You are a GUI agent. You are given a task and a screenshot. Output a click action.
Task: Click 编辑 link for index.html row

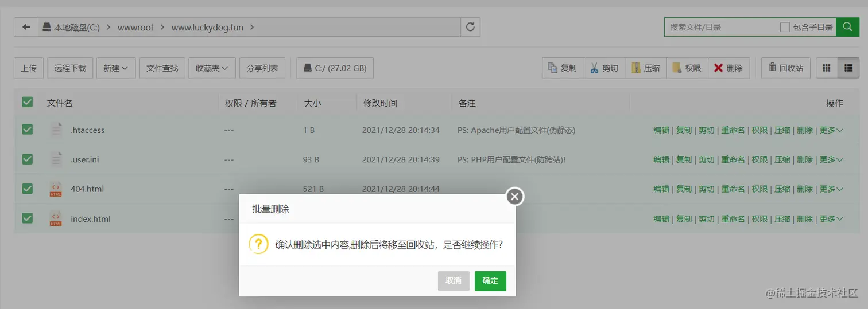(661, 219)
